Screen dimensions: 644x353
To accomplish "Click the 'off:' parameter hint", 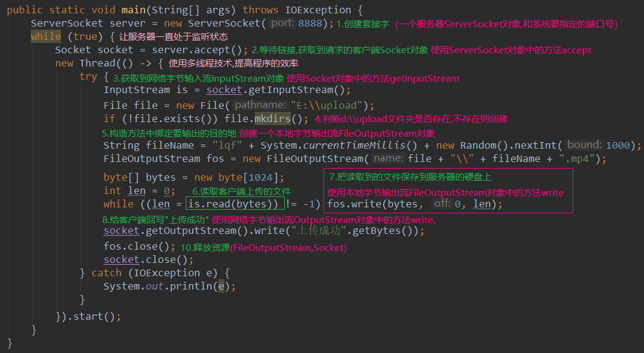I will pyautogui.click(x=443, y=204).
